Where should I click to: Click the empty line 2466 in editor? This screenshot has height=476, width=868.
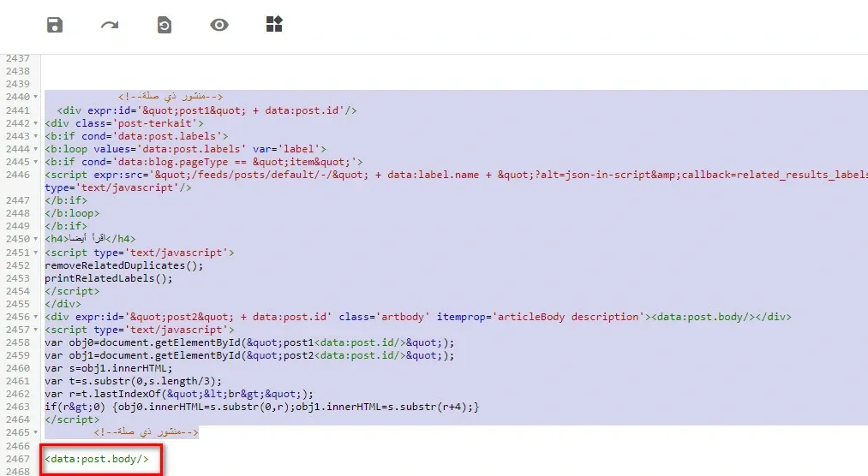(454, 445)
